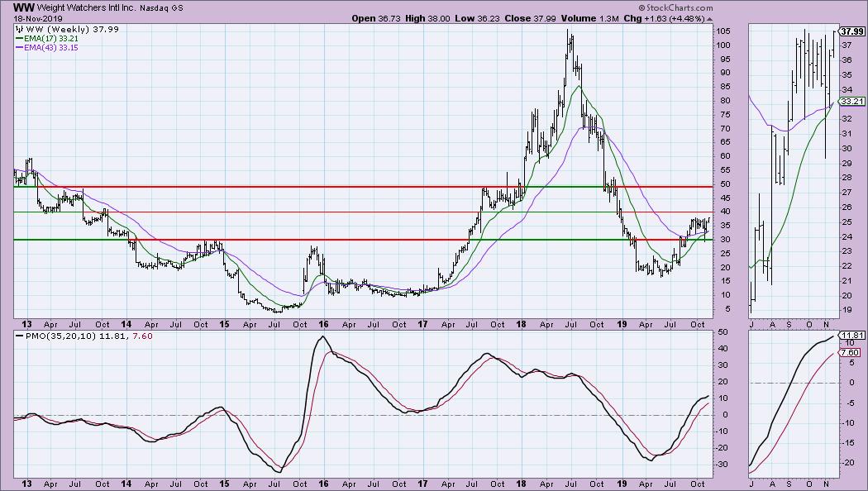Click the EMA(17) 33.21 legend entry
This screenshot has height=491, width=868.
[x=48, y=39]
